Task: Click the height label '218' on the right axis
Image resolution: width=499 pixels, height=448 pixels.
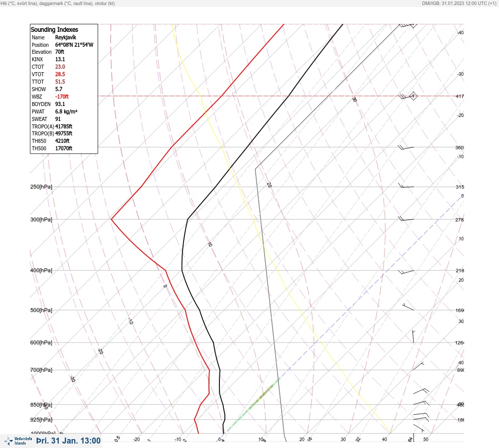Action: click(x=460, y=271)
